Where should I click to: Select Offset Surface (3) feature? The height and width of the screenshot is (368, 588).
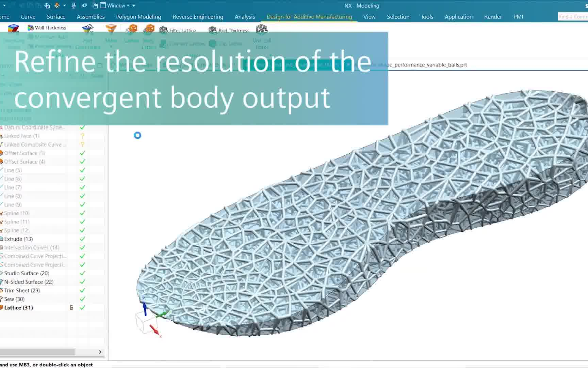click(24, 153)
